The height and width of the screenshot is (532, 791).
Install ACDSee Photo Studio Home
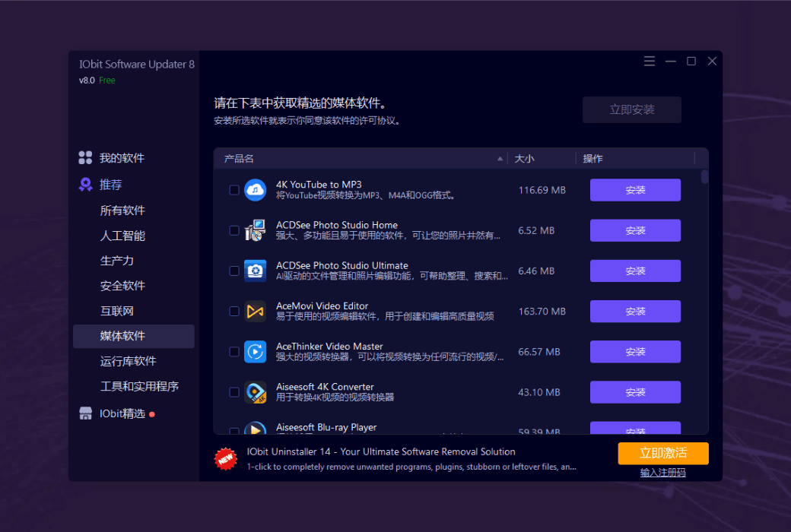(635, 230)
